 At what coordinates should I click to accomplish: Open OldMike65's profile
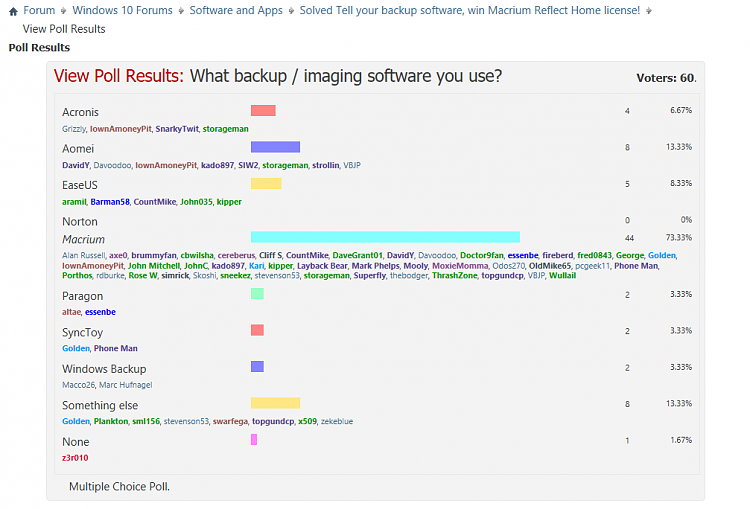(x=550, y=266)
